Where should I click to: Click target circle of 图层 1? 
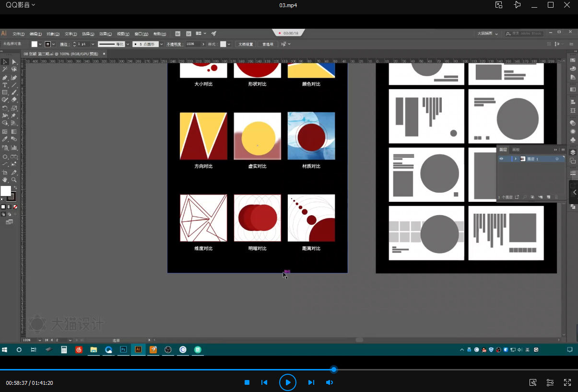point(557,159)
